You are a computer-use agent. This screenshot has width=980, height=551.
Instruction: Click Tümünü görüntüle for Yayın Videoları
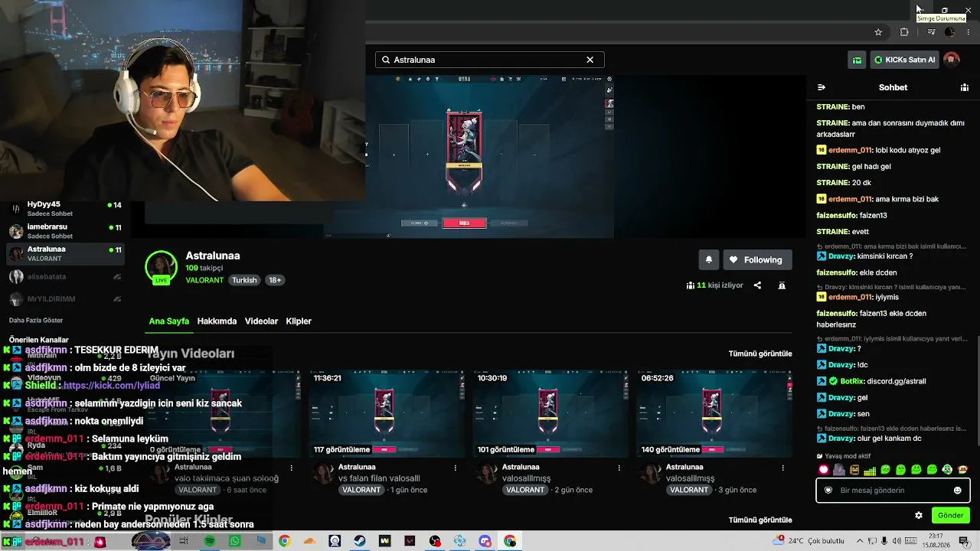(760, 354)
